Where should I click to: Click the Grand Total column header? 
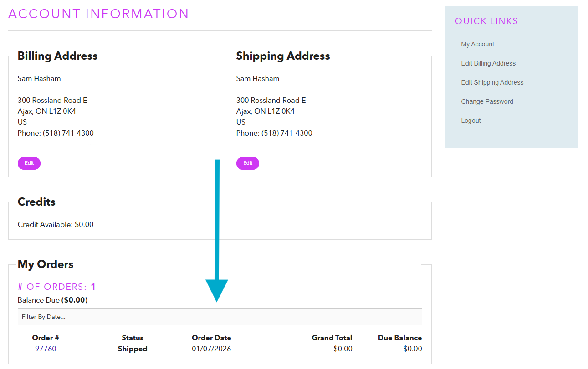point(332,338)
